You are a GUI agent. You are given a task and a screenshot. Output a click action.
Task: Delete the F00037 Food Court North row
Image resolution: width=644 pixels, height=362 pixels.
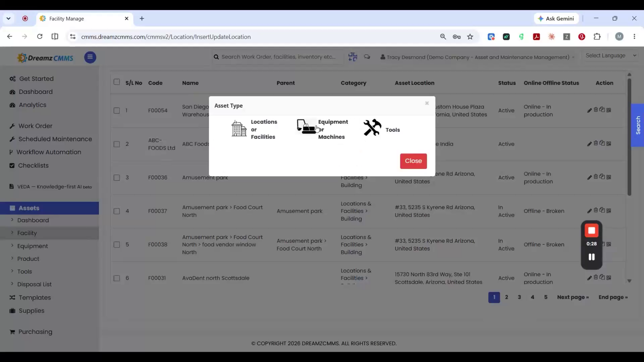coord(596,210)
